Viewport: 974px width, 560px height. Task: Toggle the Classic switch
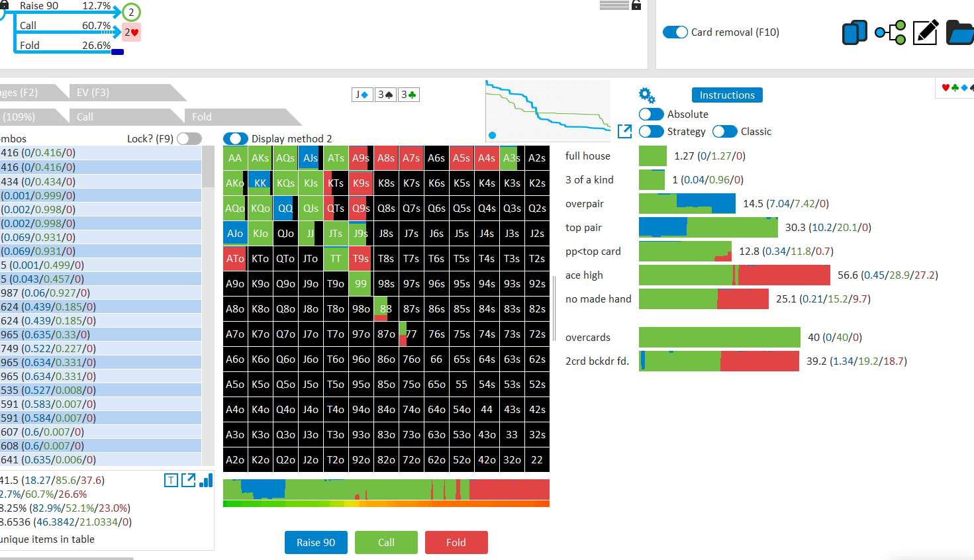[725, 131]
